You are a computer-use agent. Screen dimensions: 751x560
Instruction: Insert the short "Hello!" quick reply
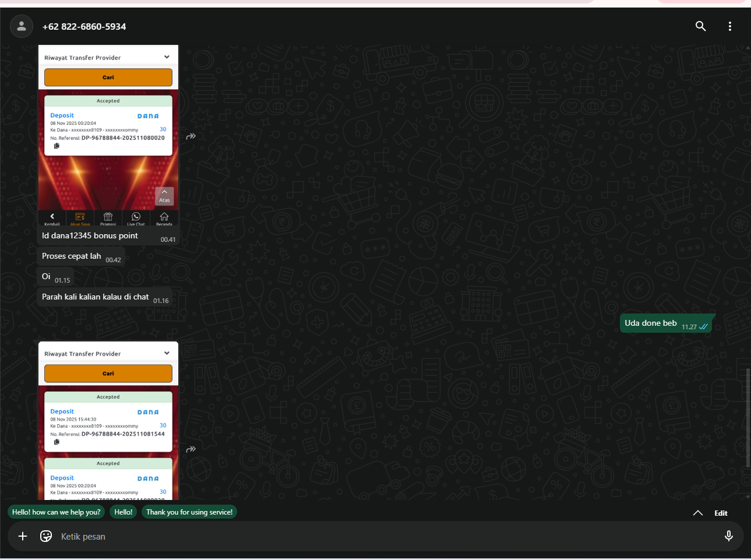click(x=124, y=512)
